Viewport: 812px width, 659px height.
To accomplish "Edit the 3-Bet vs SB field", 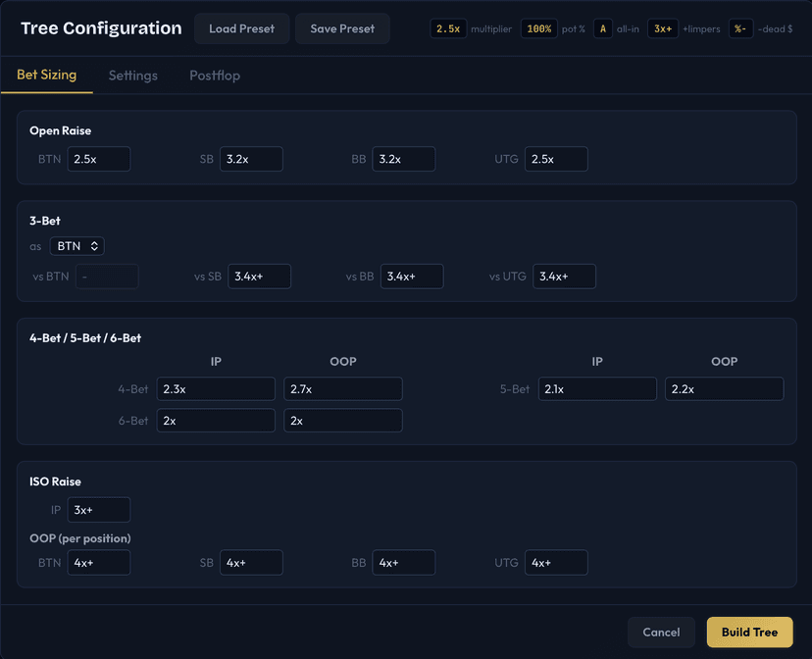I will click(260, 277).
